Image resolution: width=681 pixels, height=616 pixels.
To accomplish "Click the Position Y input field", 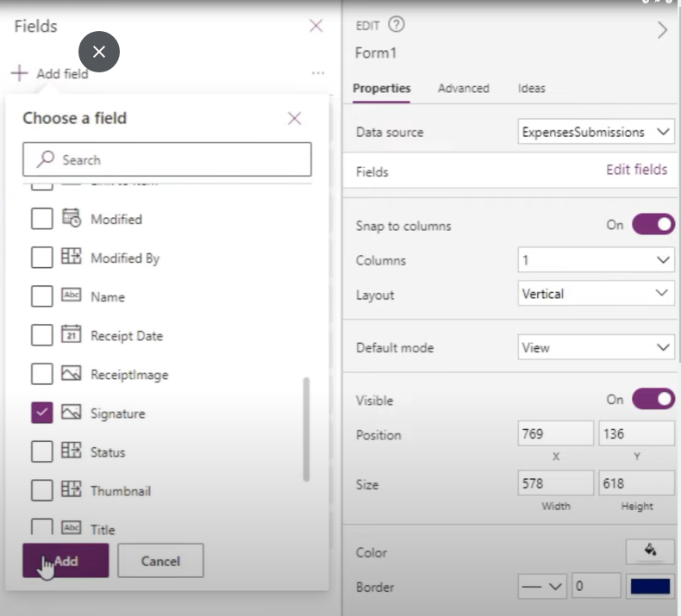I will 636,433.
